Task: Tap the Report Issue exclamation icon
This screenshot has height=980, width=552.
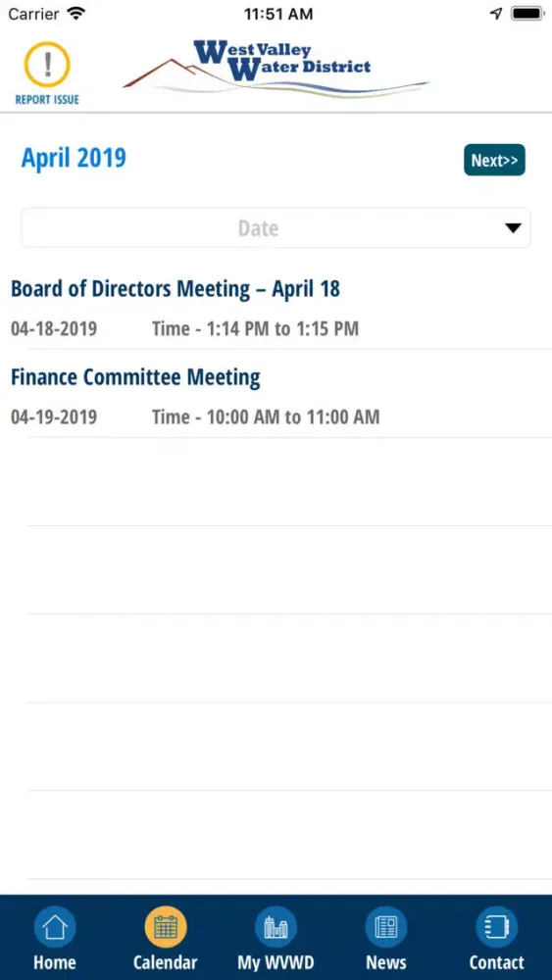Action: [47, 65]
